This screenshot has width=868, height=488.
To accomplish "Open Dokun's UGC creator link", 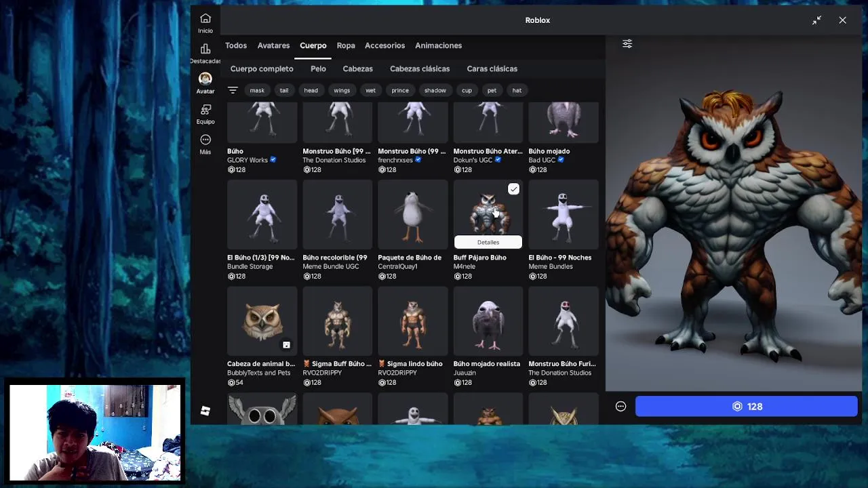I will pyautogui.click(x=473, y=160).
